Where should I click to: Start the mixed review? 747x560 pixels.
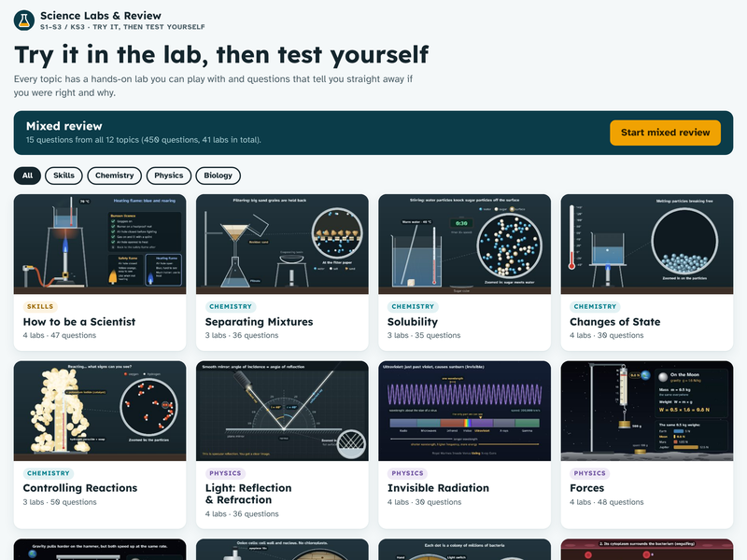tap(665, 133)
